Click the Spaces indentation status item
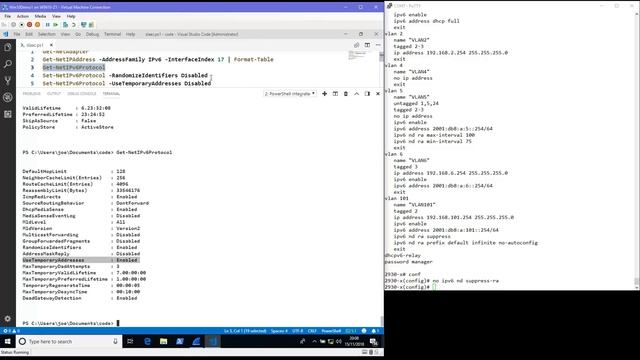The height and width of the screenshot is (360, 640). [279, 331]
